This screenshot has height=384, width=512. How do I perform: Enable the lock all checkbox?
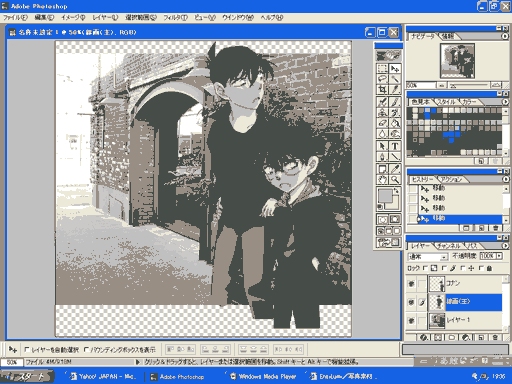(x=481, y=268)
